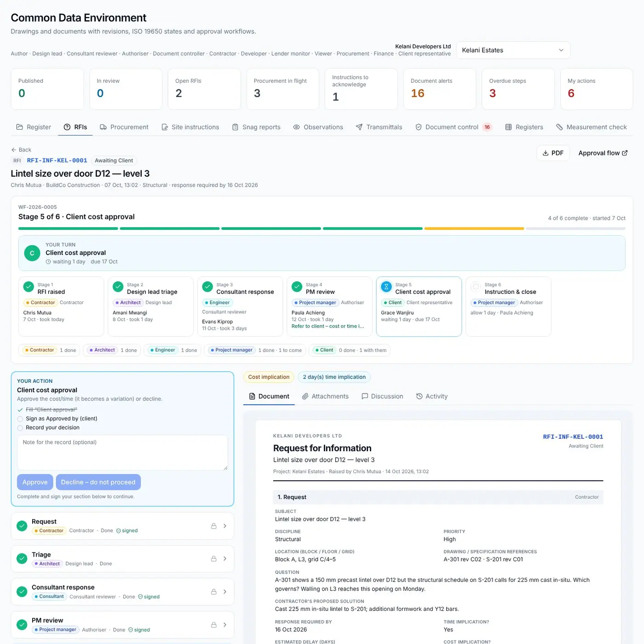Click lock icon on Request section
Viewport: 644px width, 644px height.
[214, 526]
